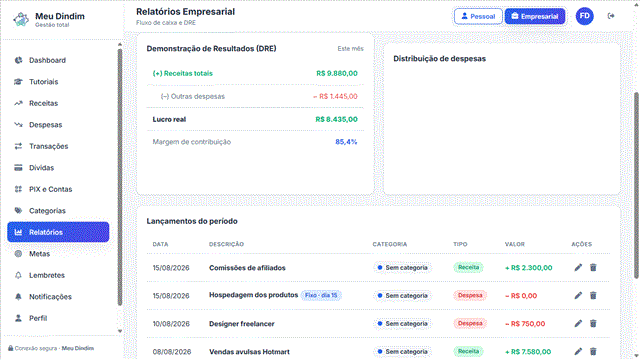Click the sidebar scroll up arrow
Screen dimensions: 640x360
[x=120, y=44]
